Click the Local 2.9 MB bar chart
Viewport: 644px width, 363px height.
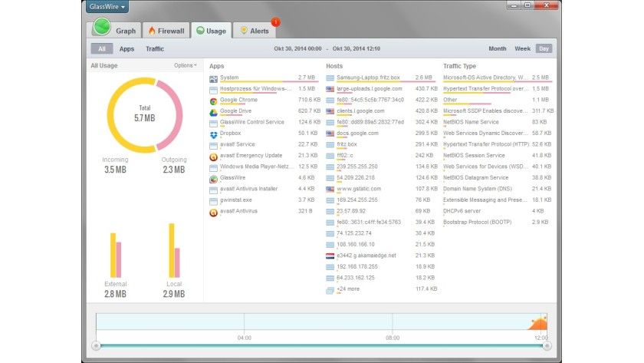174,250
